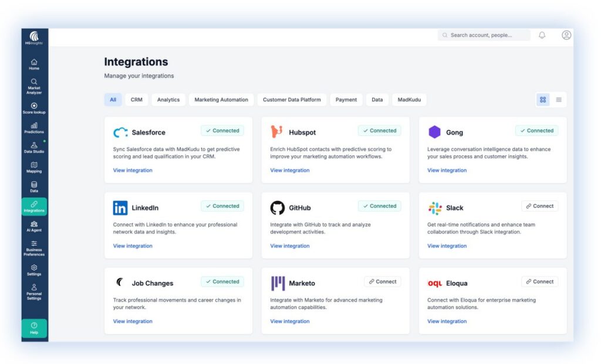Open Settings in sidebar
This screenshot has width=601, height=364.
(34, 270)
